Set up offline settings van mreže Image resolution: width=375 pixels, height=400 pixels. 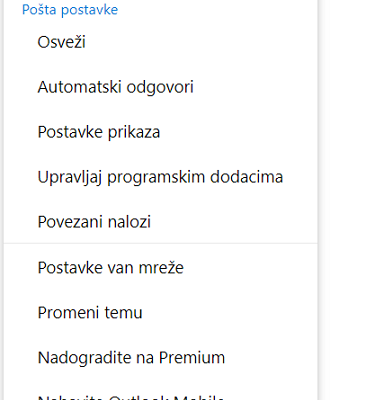pos(161,268)
